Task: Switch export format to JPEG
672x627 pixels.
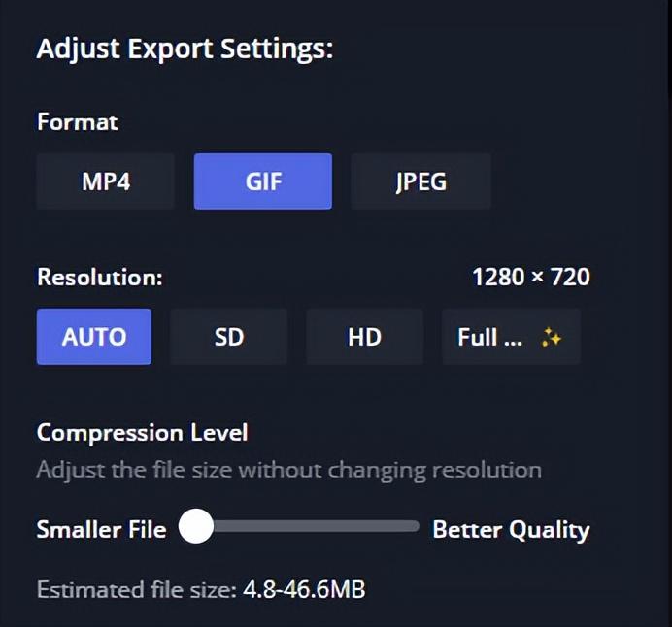Action: 420,181
